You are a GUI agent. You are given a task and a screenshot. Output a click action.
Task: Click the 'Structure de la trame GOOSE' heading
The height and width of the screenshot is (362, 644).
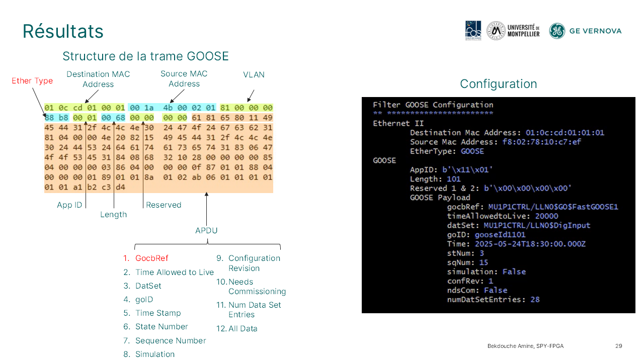pos(145,56)
